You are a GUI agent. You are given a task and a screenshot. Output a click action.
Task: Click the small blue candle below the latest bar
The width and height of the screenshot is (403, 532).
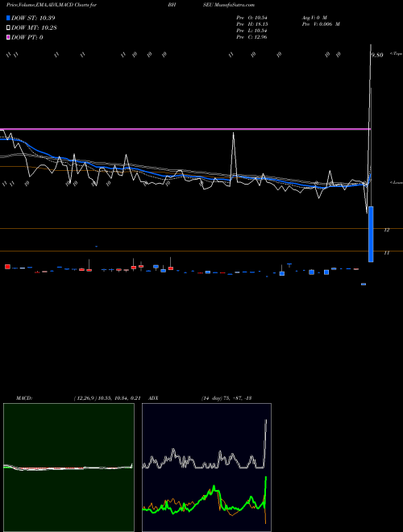(x=364, y=284)
